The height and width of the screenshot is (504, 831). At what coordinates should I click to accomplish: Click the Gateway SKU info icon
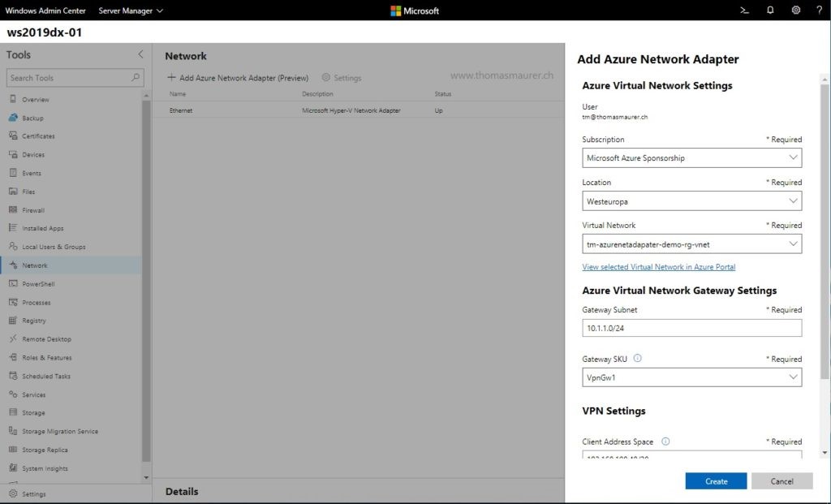(x=638, y=358)
